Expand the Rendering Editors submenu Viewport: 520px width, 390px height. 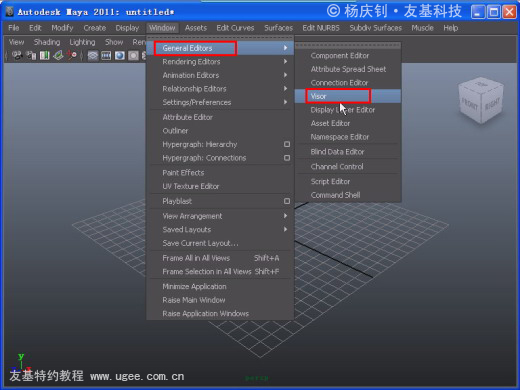click(220, 62)
